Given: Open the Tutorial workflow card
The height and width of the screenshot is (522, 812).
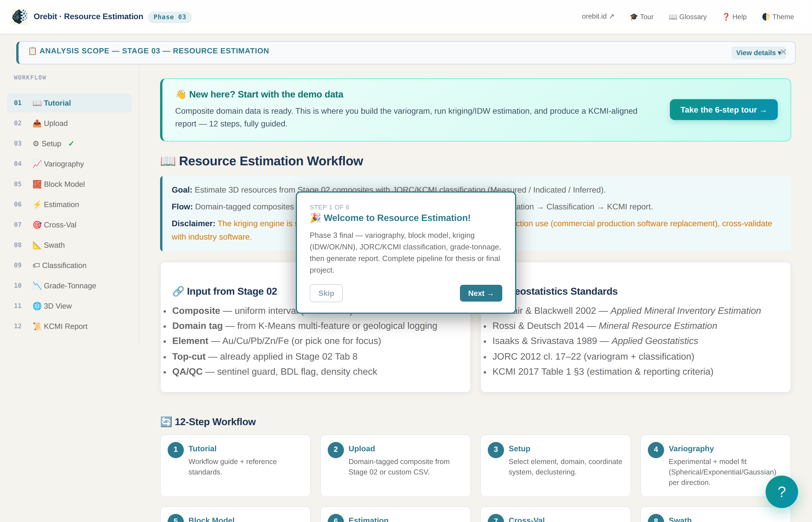Looking at the screenshot, I should (235, 466).
